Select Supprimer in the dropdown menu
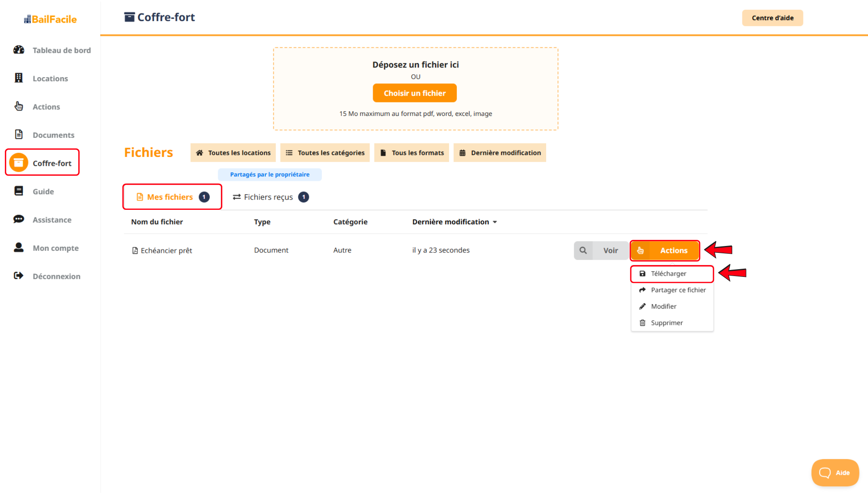 pos(666,323)
